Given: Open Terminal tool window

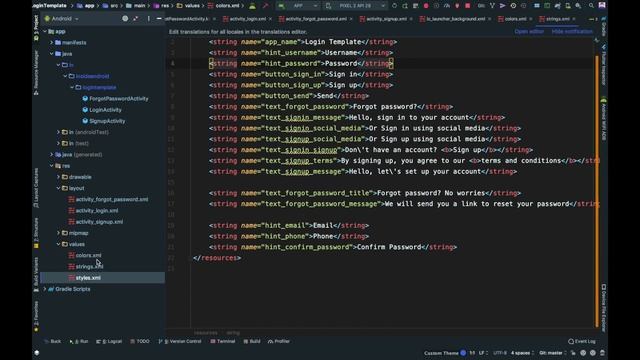Looking at the screenshot, I should (223, 341).
